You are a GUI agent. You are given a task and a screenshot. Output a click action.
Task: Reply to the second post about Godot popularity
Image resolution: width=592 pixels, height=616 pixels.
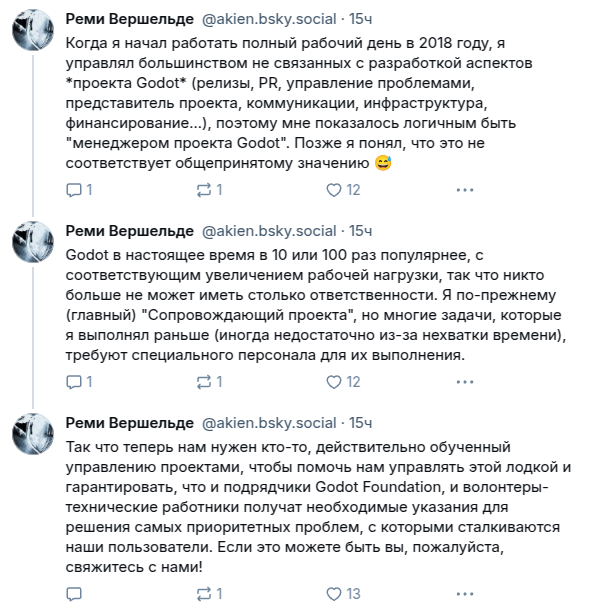point(79,382)
